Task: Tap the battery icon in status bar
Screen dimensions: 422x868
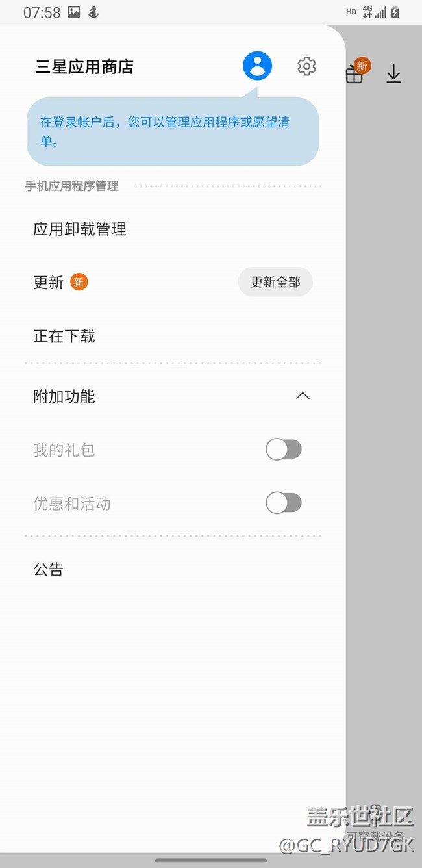Action: (395, 12)
